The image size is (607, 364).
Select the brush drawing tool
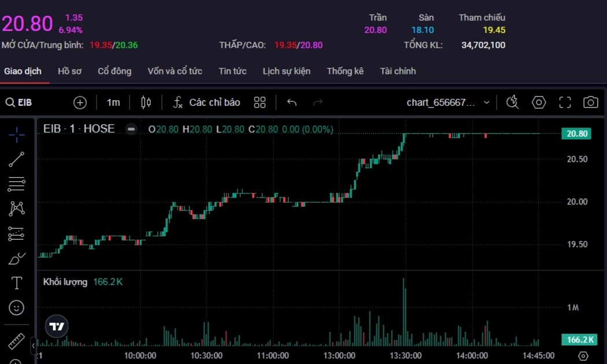click(x=17, y=258)
